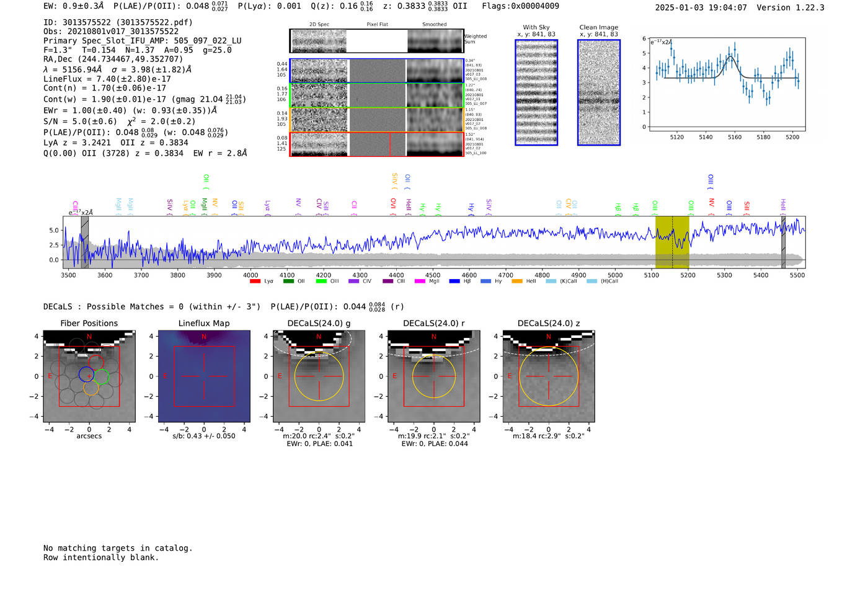Screen dimensions: 868x591
Task: Select the (H)CaII legend swatch
Action: (591, 282)
